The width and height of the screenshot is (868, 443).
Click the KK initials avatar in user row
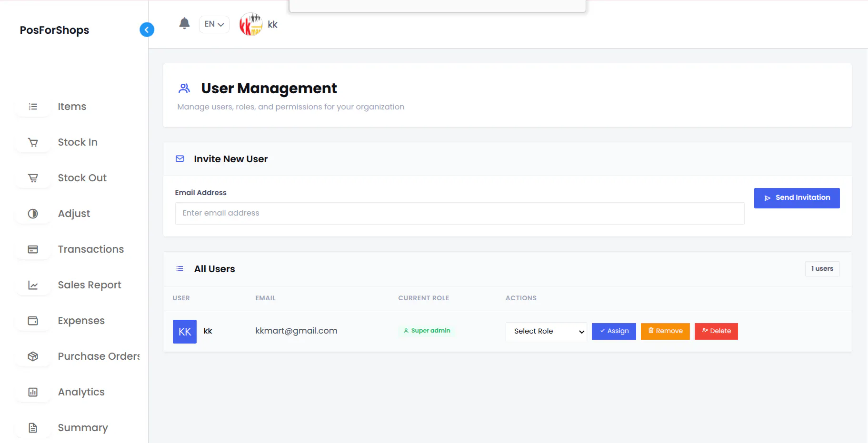tap(185, 332)
